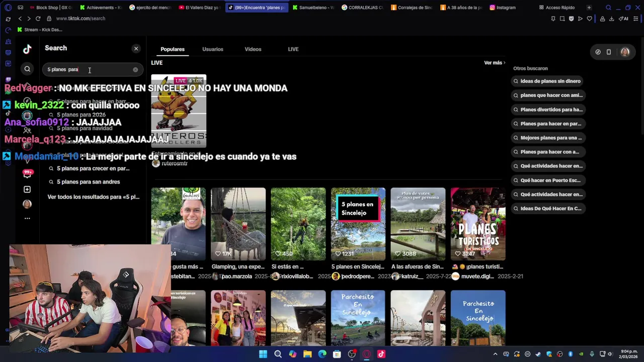The height and width of the screenshot is (362, 644).
Task: Switch to the Achievements browser tab
Action: point(100,8)
